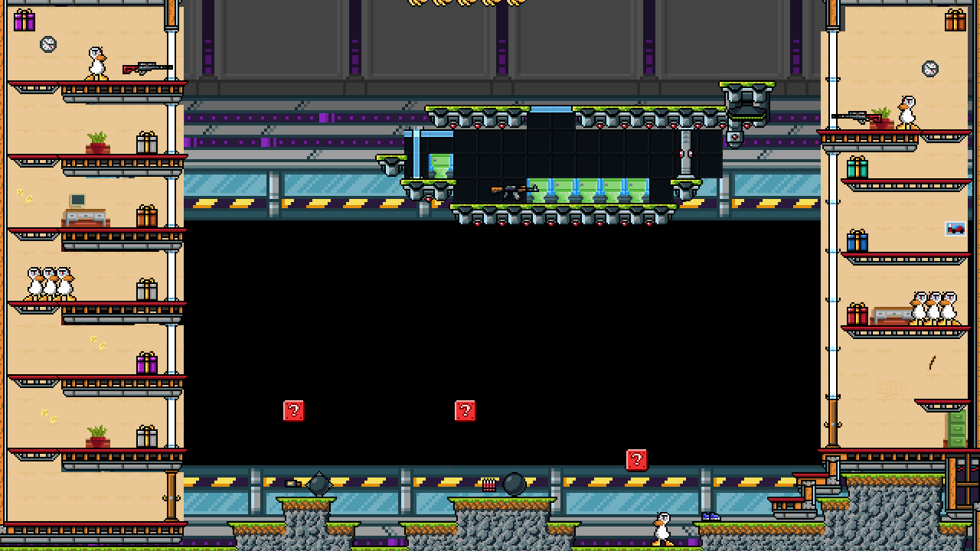Screen dimensions: 980x551
Task: Open the orange gift above the right tower clock
Action: [x=955, y=20]
